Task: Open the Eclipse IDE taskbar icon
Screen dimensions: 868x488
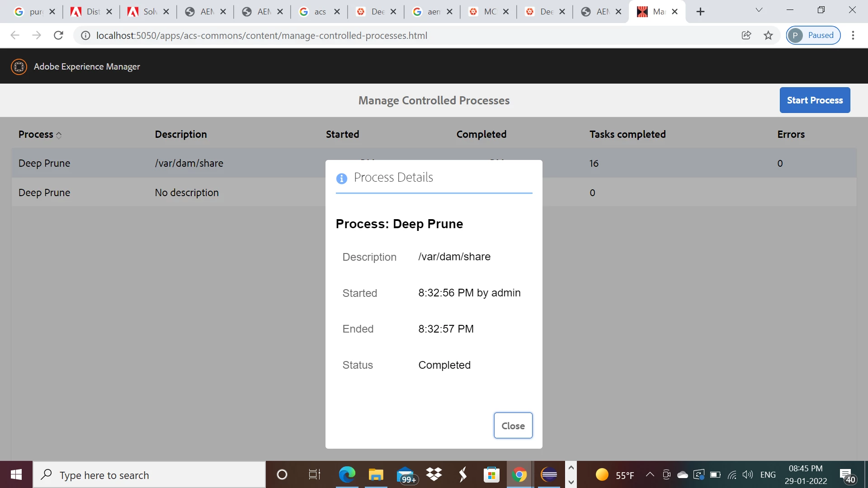Action: [x=549, y=475]
